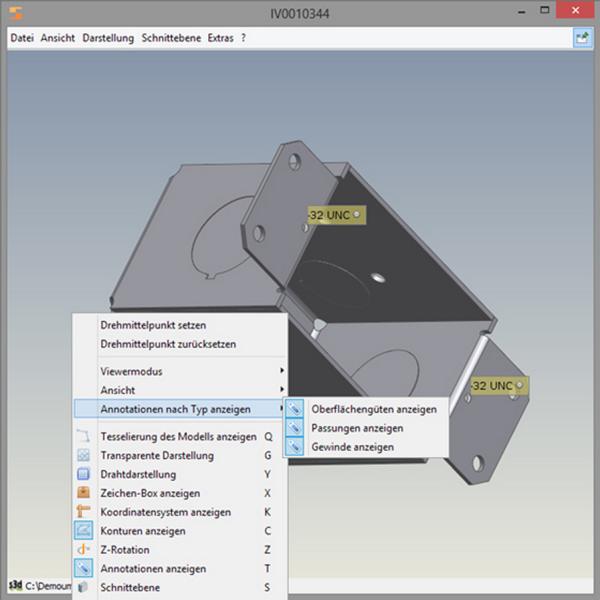
Task: Expand the Viewermodus submenu arrow
Action: 282,370
